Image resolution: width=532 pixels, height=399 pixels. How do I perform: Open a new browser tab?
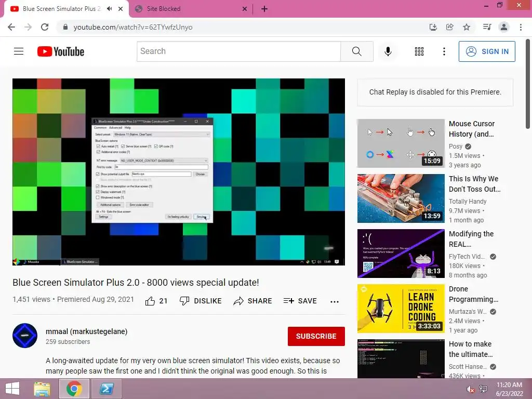tap(264, 9)
